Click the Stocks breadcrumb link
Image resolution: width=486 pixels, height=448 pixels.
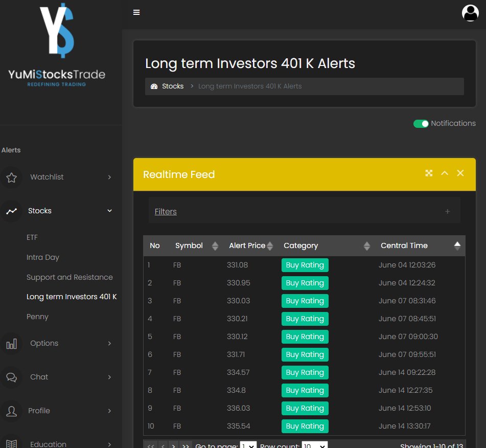pyautogui.click(x=173, y=86)
